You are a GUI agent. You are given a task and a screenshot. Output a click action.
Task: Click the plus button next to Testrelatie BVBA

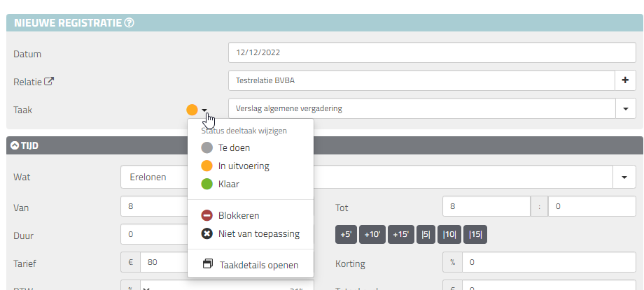625,80
